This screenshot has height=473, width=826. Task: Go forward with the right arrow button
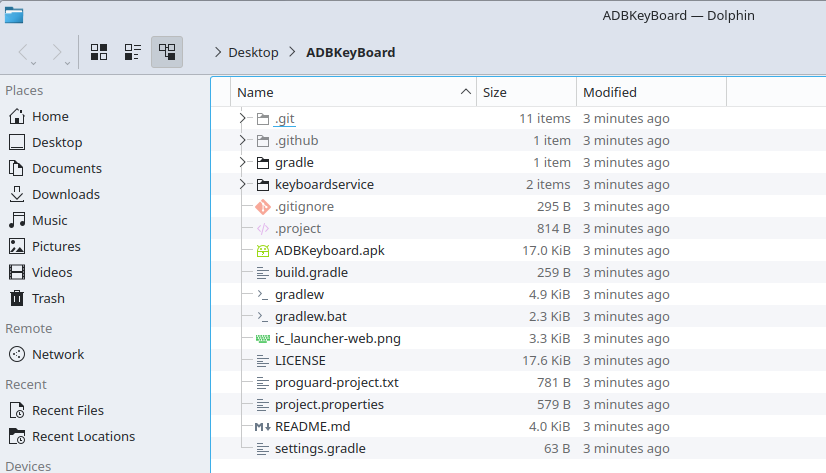(57, 52)
